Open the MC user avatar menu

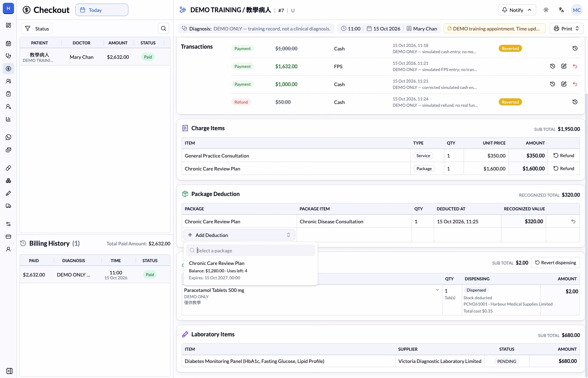[x=577, y=10]
